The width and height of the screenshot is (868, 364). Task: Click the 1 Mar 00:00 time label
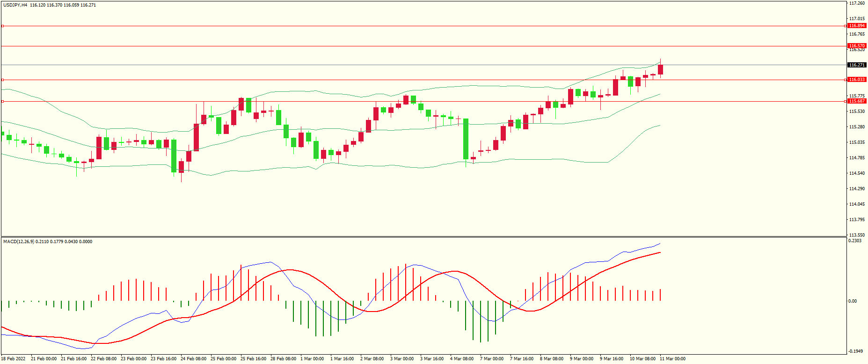point(312,359)
